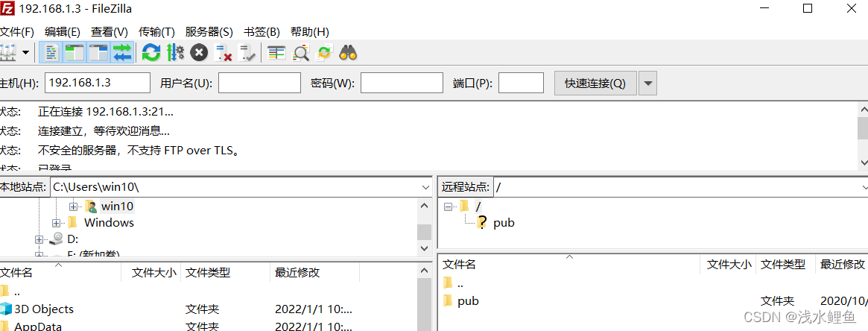Open the 服务器(S) menu
Viewport: 868px width, 331px height.
tap(209, 31)
